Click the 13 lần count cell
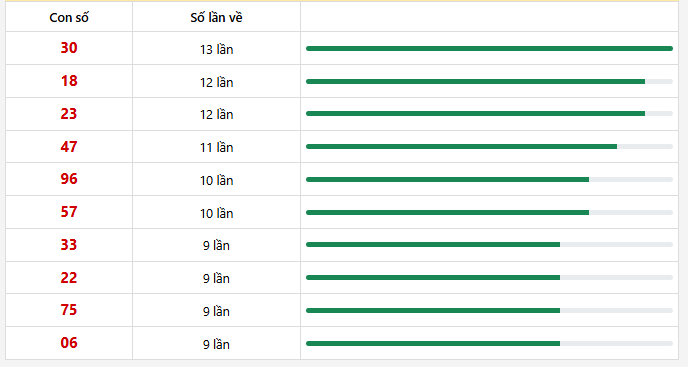This screenshot has height=367, width=688. (x=216, y=49)
